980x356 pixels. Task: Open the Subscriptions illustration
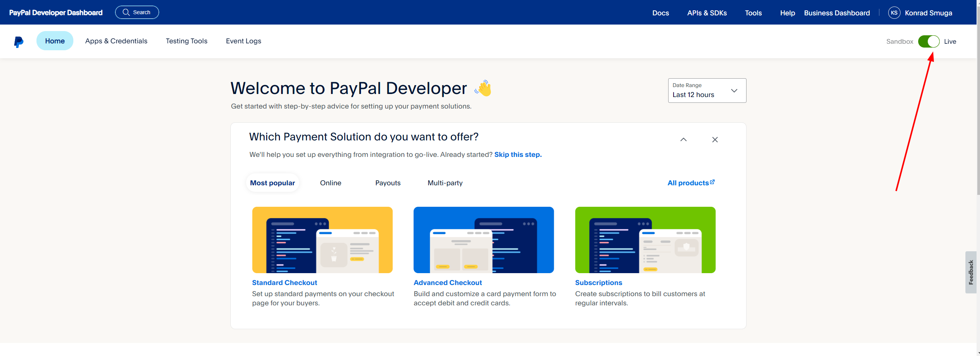[645, 240]
